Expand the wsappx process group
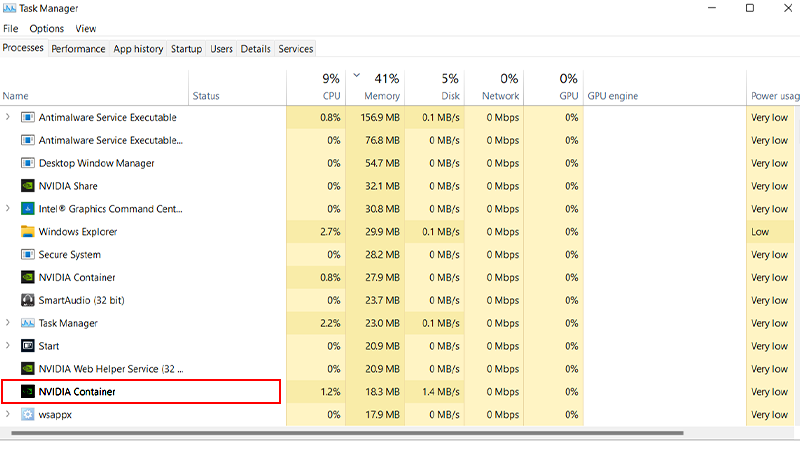800x450 pixels. [x=8, y=414]
